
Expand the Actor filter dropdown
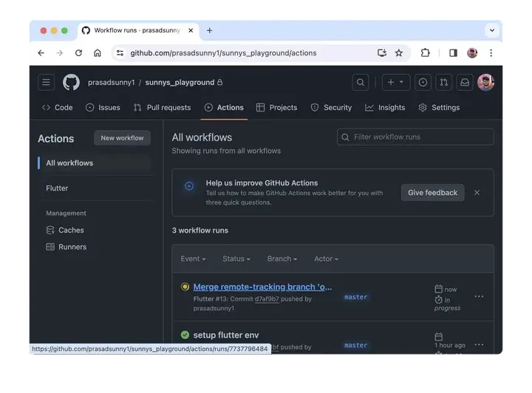pyautogui.click(x=326, y=259)
